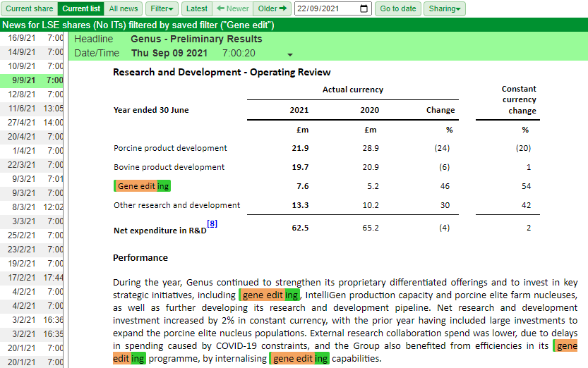
Task: Select news row 27/4/21 14:00
Action: tap(32, 123)
